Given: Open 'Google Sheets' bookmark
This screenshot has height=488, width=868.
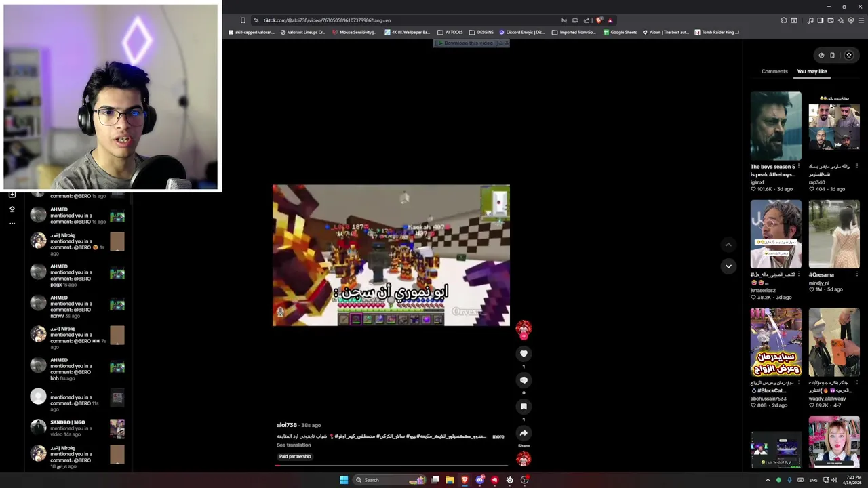Looking at the screenshot, I should [x=620, y=32].
